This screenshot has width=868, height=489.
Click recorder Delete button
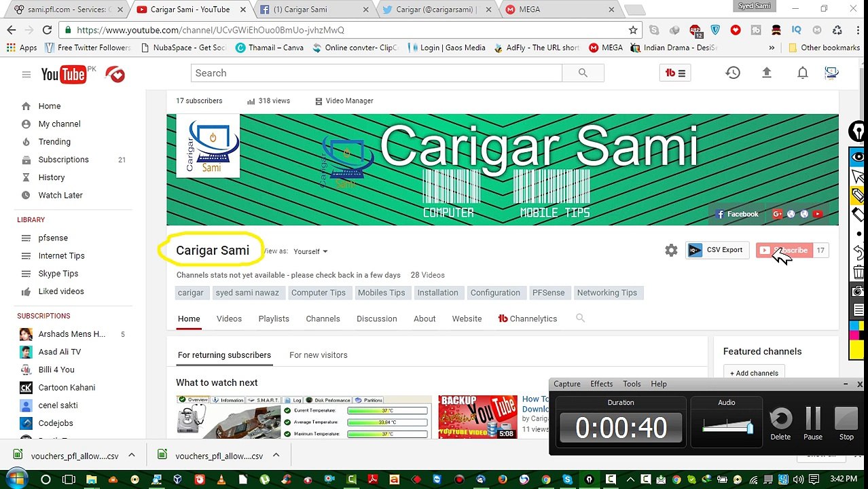[x=780, y=424]
